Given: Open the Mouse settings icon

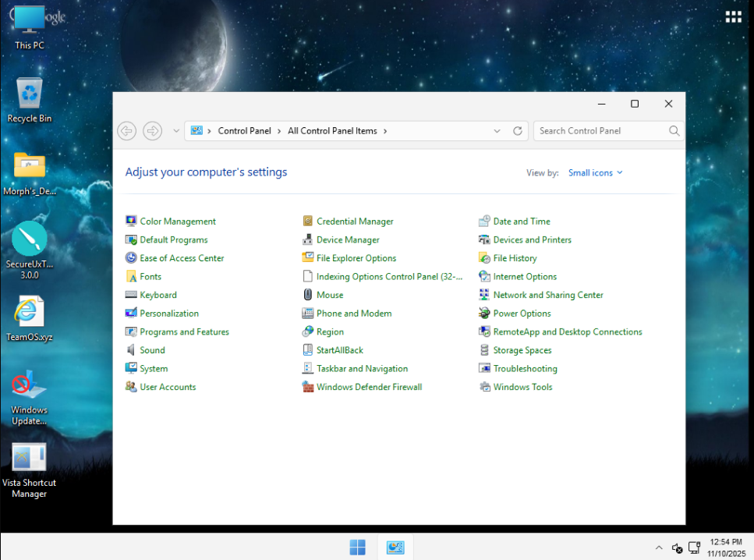Looking at the screenshot, I should pos(308,295).
